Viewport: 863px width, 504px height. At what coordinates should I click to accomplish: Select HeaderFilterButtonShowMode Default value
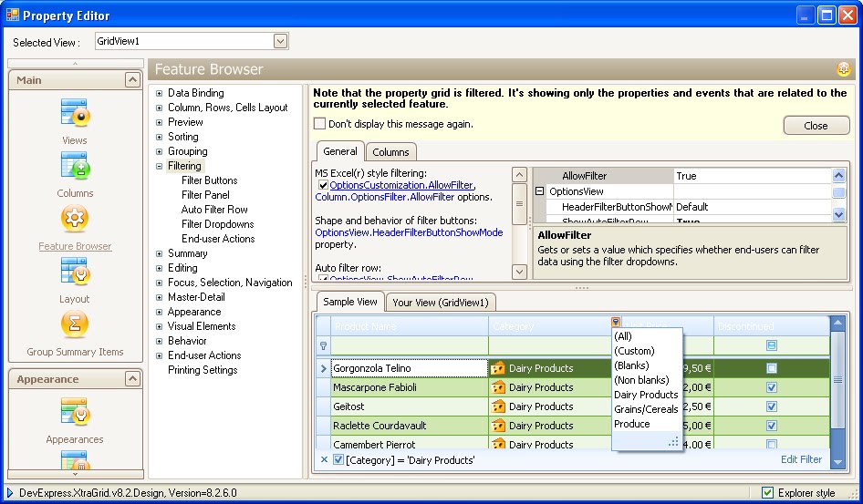753,207
